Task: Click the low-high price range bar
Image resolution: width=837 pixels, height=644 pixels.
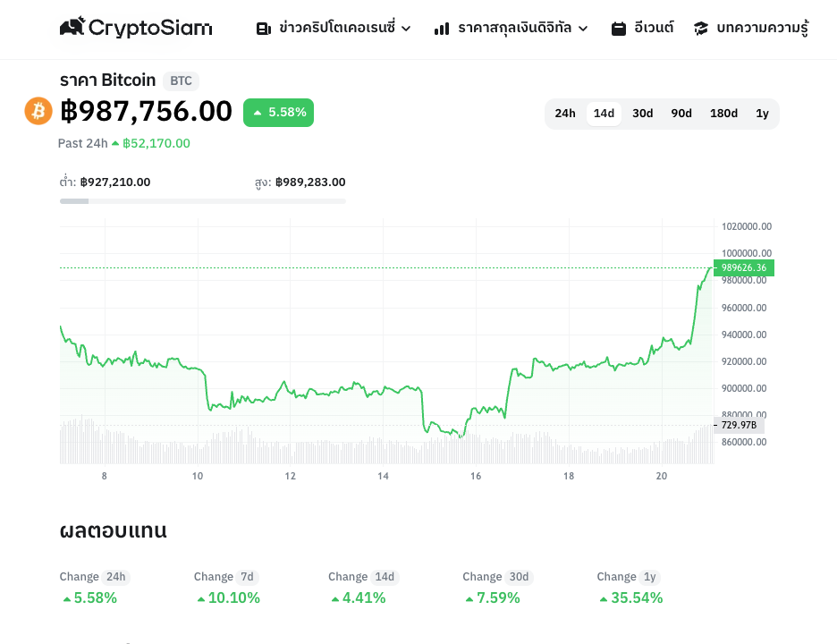Action: coord(203,201)
